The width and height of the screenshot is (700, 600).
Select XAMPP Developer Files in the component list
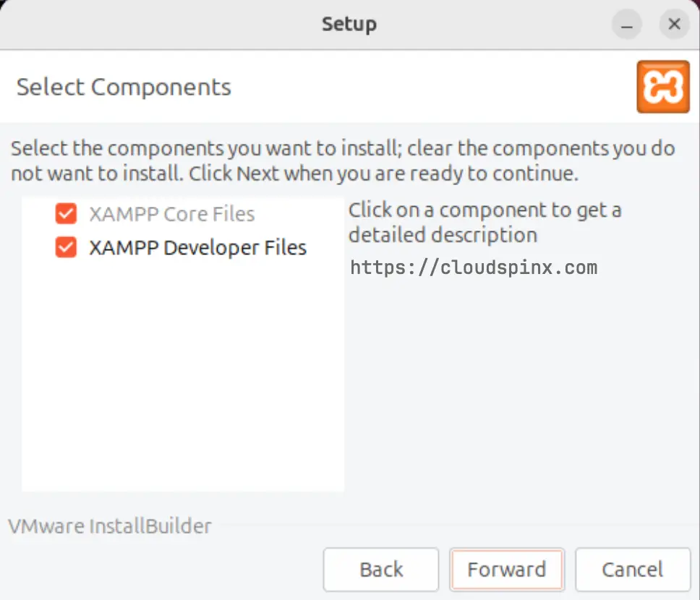click(x=197, y=247)
